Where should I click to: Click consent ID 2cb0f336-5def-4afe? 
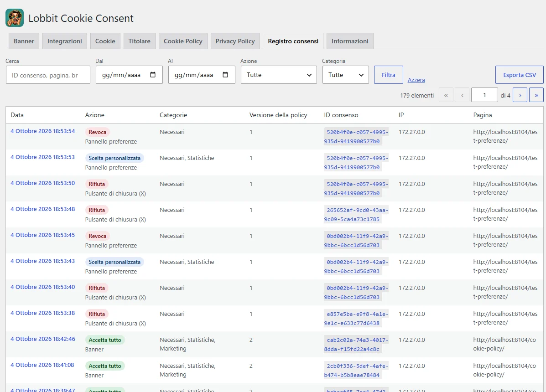point(356,371)
